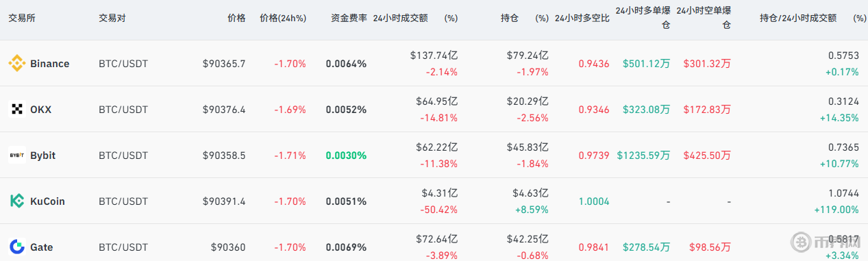
Task: Click the green funding rate 0.0030%
Action: click(x=346, y=156)
